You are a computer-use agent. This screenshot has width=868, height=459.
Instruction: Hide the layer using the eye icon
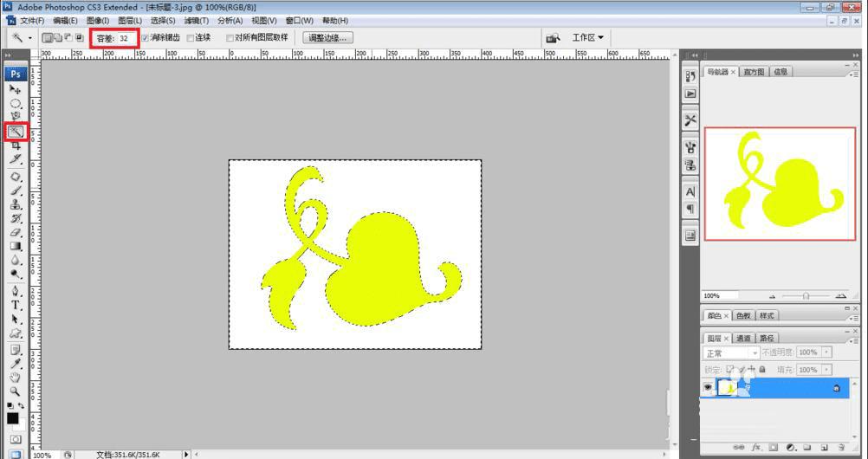(708, 388)
